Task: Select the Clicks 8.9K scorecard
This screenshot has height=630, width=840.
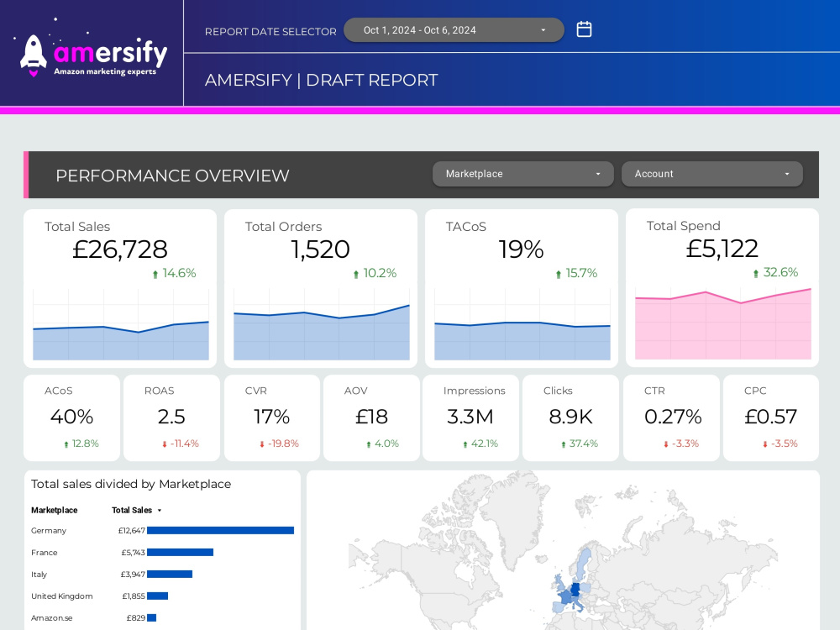Action: [570, 417]
